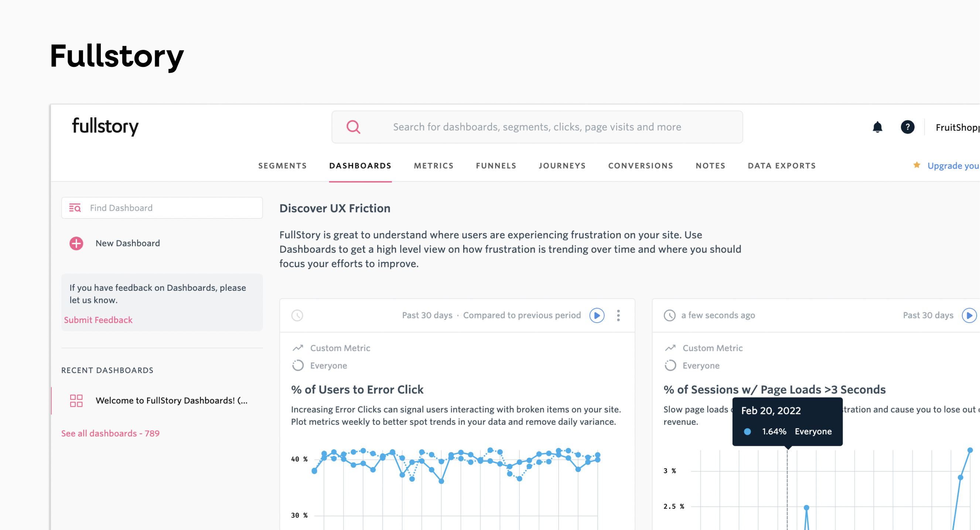Open notifications via the bell icon

tap(877, 127)
